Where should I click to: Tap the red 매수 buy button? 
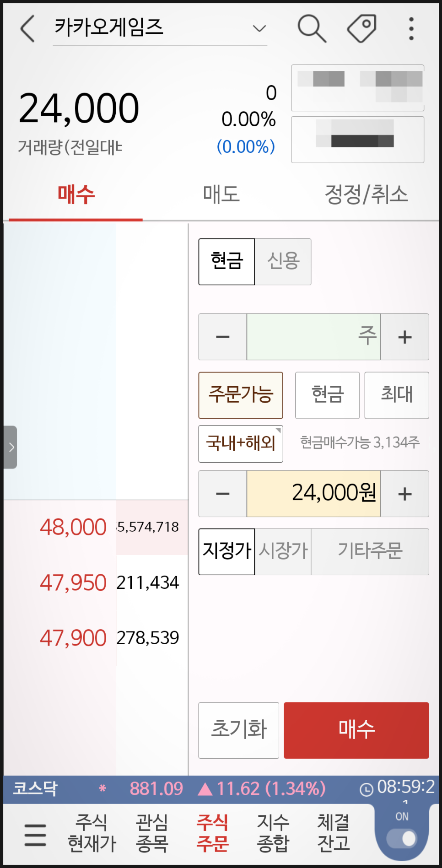pos(356,730)
